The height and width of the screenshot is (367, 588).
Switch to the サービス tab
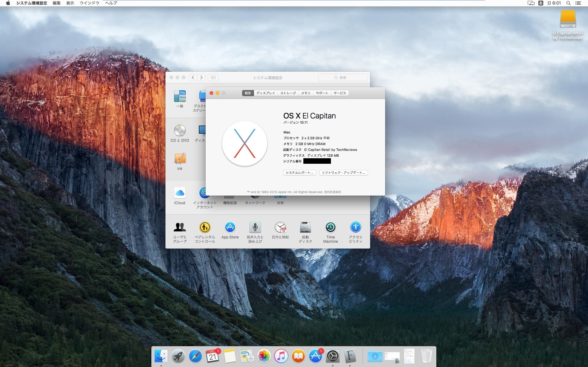pyautogui.click(x=340, y=93)
